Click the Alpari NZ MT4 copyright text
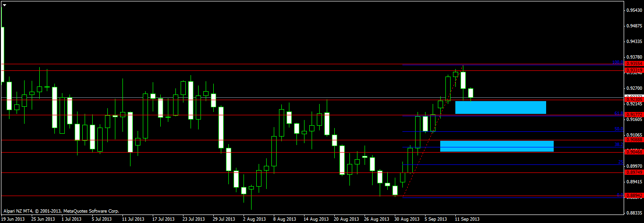The image size is (644, 223). click(61, 211)
